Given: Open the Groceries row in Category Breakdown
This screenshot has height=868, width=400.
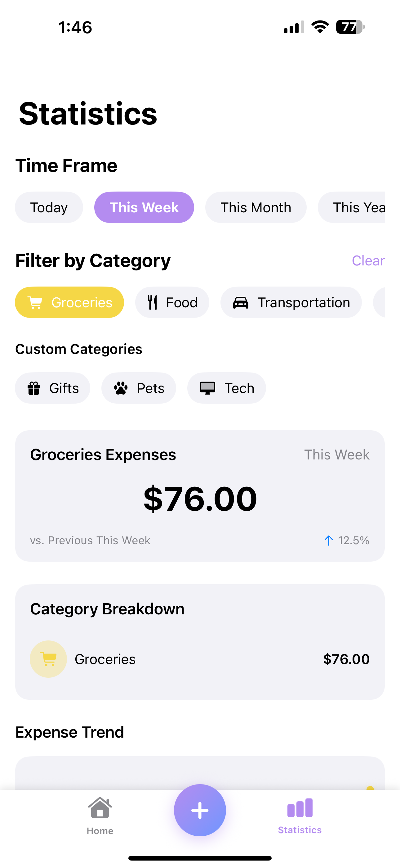Looking at the screenshot, I should click(x=200, y=659).
